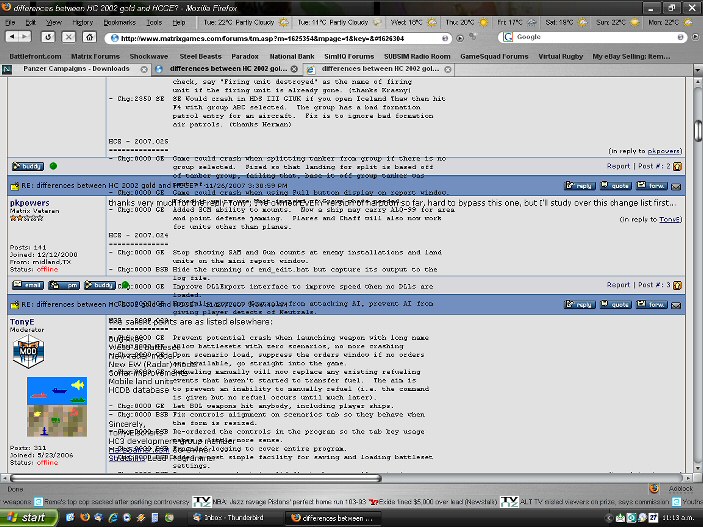Click inside the Google search box

594,37
